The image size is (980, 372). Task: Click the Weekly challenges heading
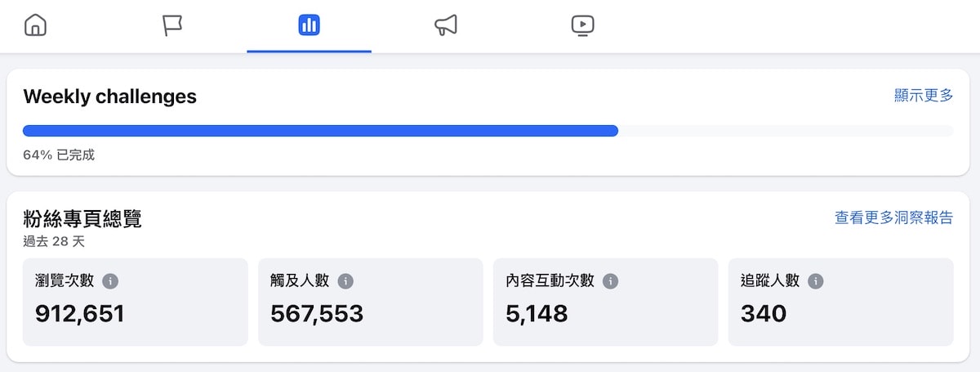(110, 96)
